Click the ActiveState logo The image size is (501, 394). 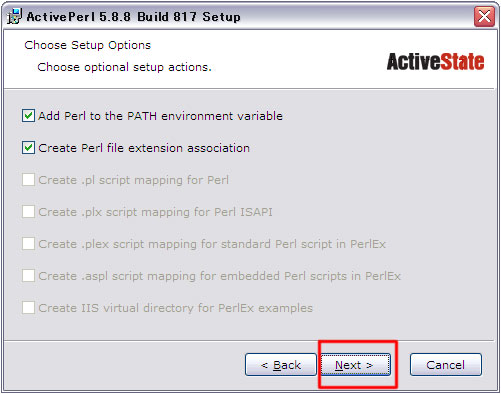click(435, 62)
